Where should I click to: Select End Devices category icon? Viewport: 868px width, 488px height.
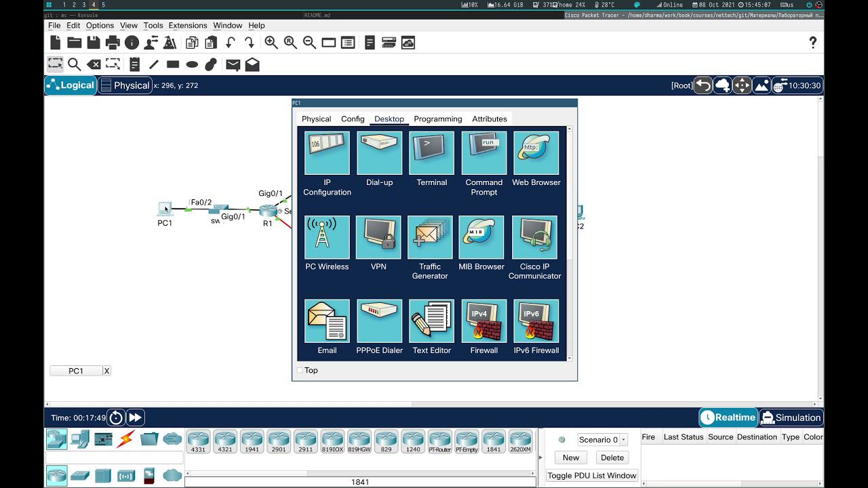pos(80,439)
